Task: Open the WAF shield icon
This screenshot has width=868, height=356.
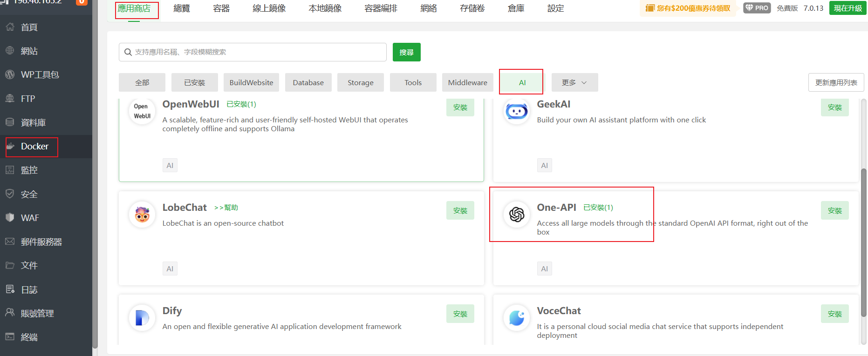Action: [10, 218]
